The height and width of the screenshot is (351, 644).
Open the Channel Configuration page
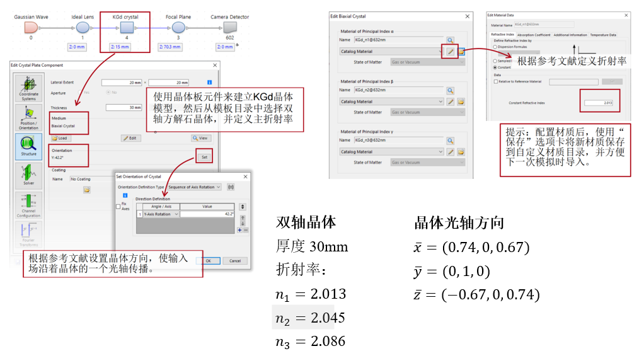pyautogui.click(x=28, y=205)
